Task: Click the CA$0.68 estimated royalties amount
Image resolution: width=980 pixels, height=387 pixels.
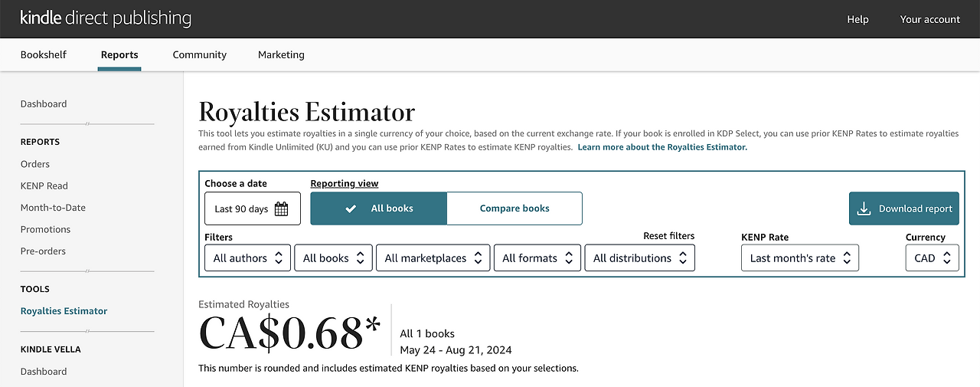Action: point(289,334)
